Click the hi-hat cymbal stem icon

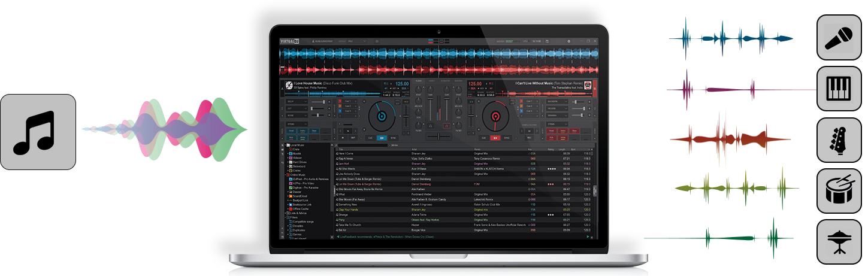(839, 241)
